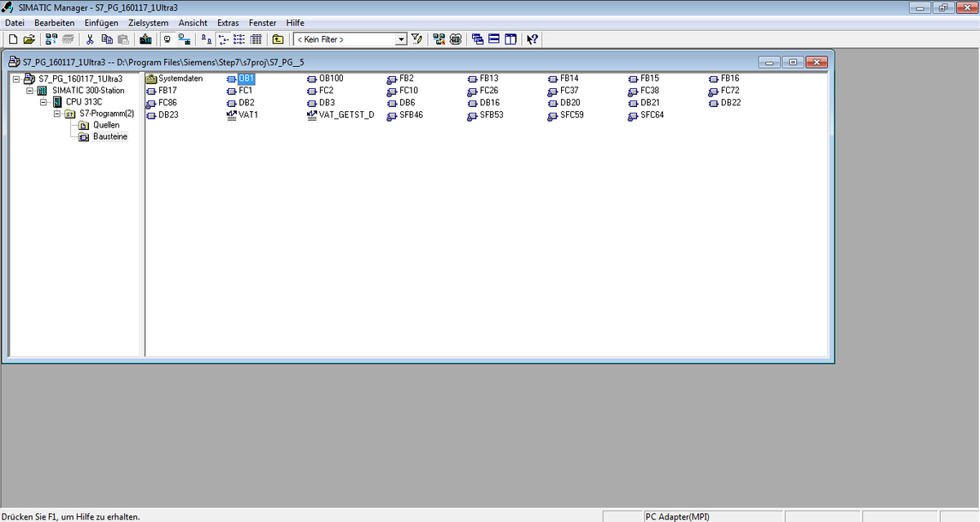Open the Kein Filter dropdown
This screenshot has width=980, height=522.
(x=401, y=39)
